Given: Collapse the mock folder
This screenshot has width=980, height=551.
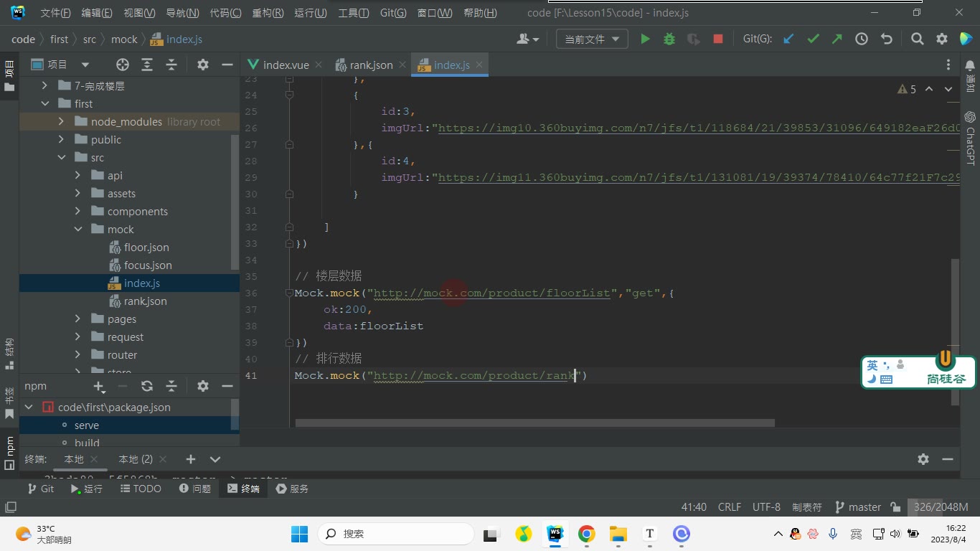Looking at the screenshot, I should coord(78,230).
